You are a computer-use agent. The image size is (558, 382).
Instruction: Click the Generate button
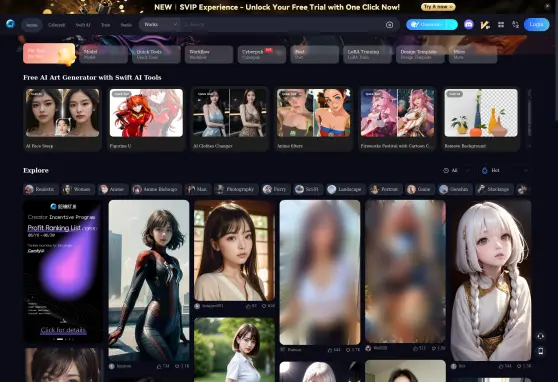[x=432, y=25]
